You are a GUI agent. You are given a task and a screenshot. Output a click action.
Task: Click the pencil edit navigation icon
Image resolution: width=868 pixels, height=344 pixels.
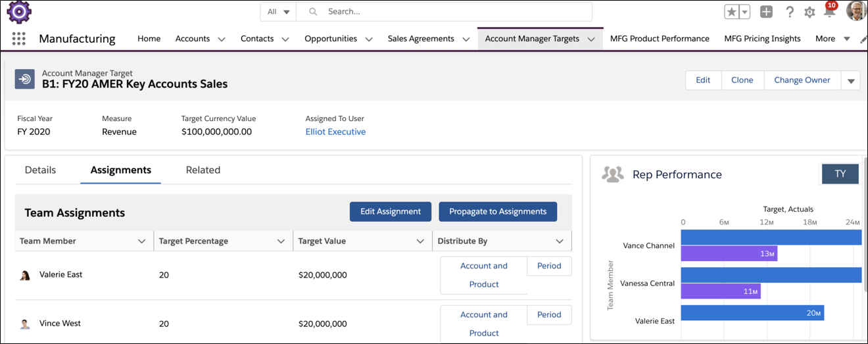tap(863, 39)
